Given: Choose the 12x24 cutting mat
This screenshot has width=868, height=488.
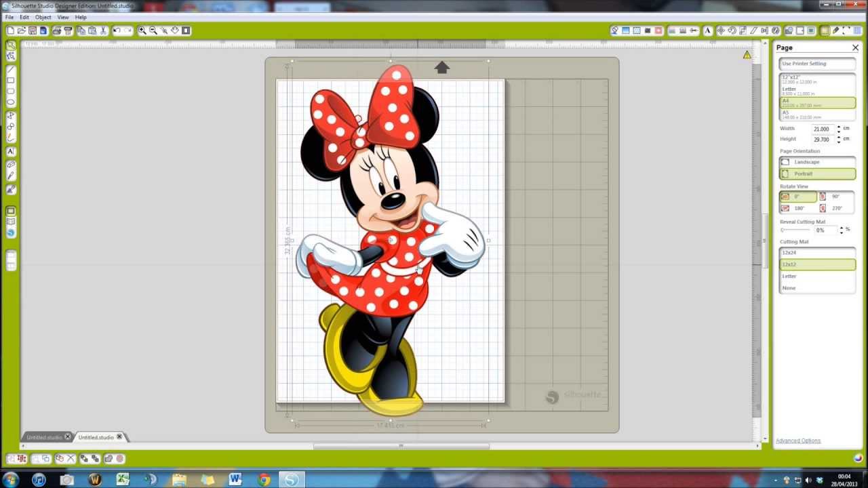Looking at the screenshot, I should pyautogui.click(x=817, y=253).
